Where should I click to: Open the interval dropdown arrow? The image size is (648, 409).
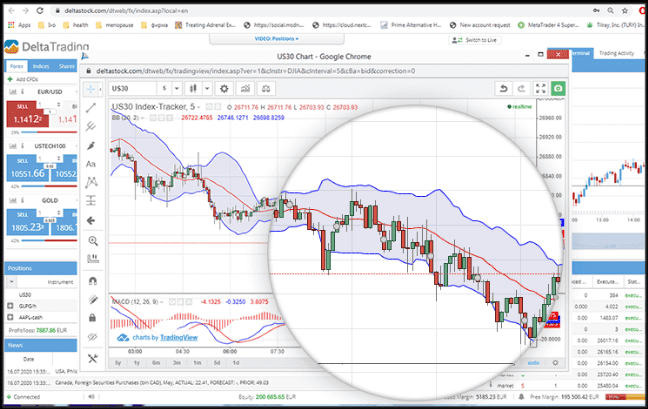click(176, 88)
